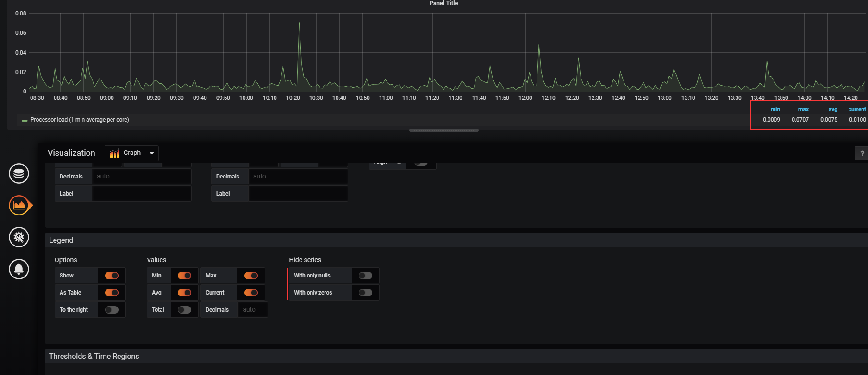Select the Visualization chart sidebar icon
The image size is (868, 375).
(19, 205)
